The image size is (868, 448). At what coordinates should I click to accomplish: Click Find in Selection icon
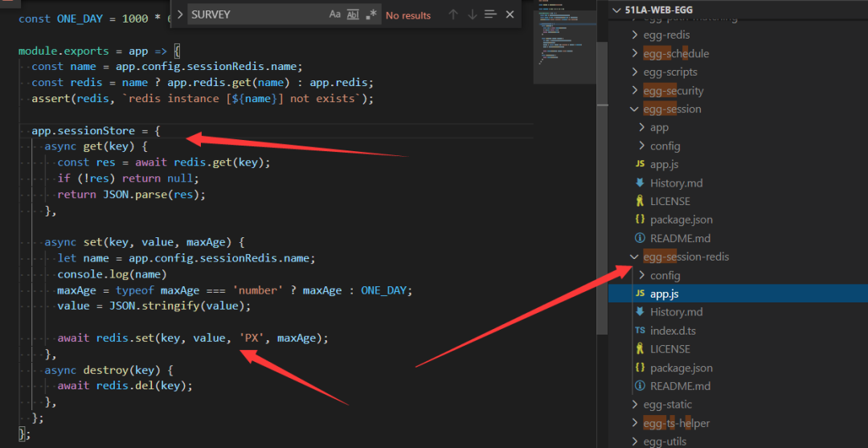pos(490,14)
